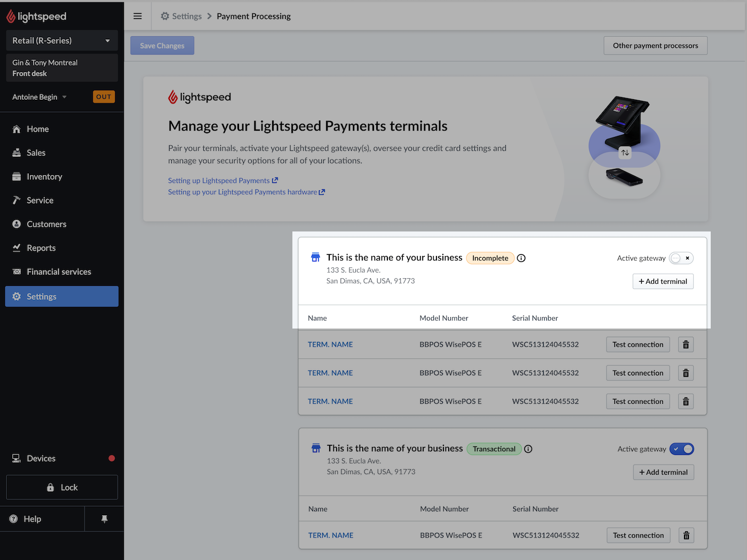Add terminal to the Transactional business

pos(664,473)
